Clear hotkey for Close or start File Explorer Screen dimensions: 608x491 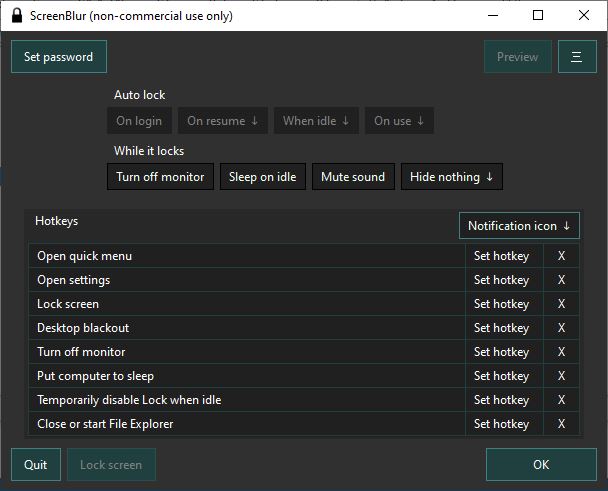561,424
